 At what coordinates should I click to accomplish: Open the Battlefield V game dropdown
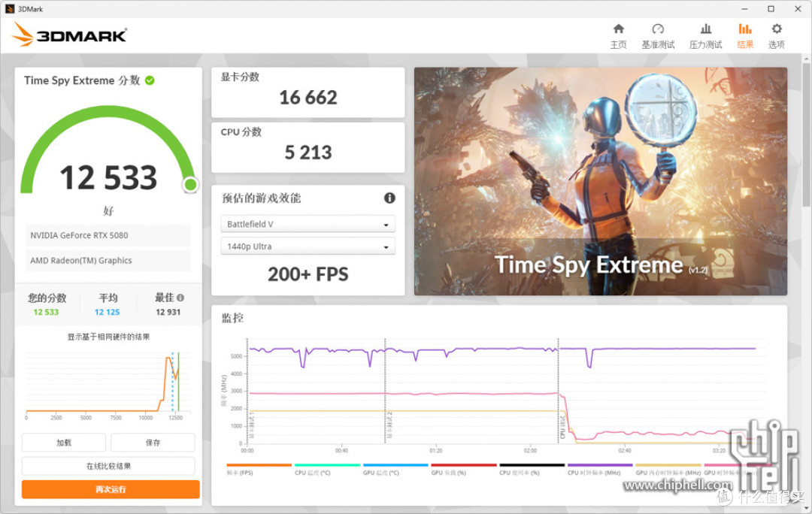308,224
